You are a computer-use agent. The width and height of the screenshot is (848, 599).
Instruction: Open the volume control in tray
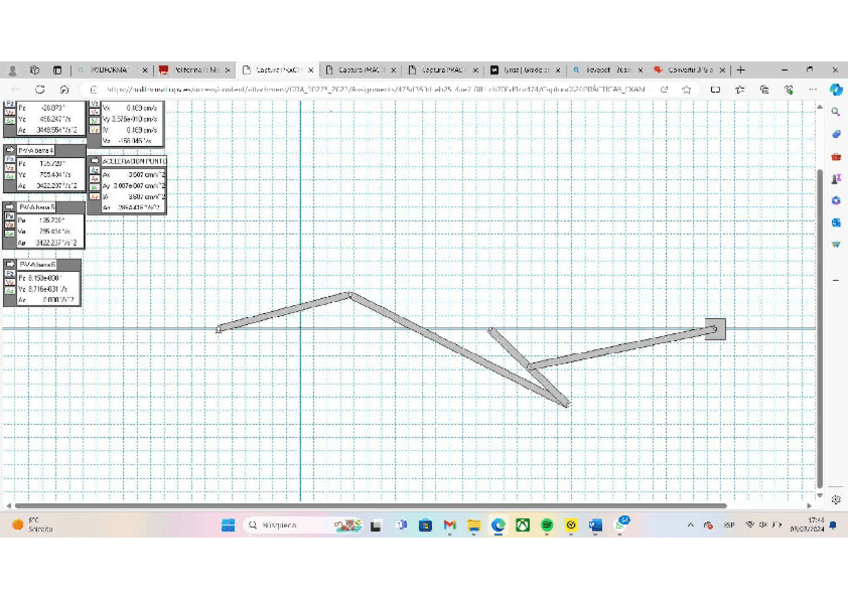click(763, 525)
